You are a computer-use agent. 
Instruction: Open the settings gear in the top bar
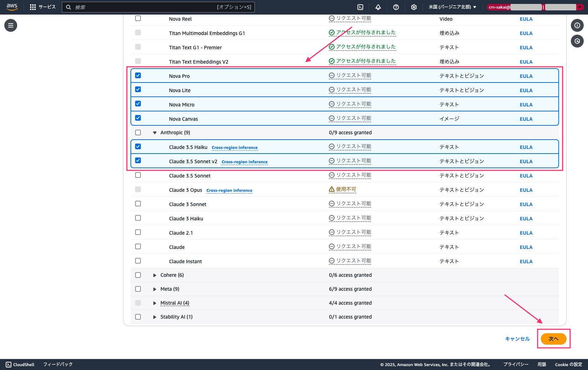click(x=414, y=7)
